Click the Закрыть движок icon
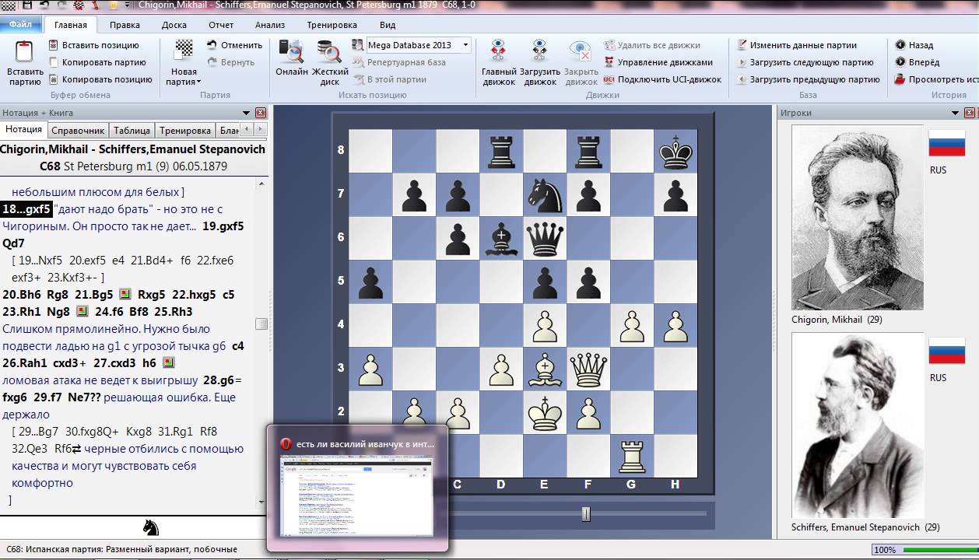 581,51
